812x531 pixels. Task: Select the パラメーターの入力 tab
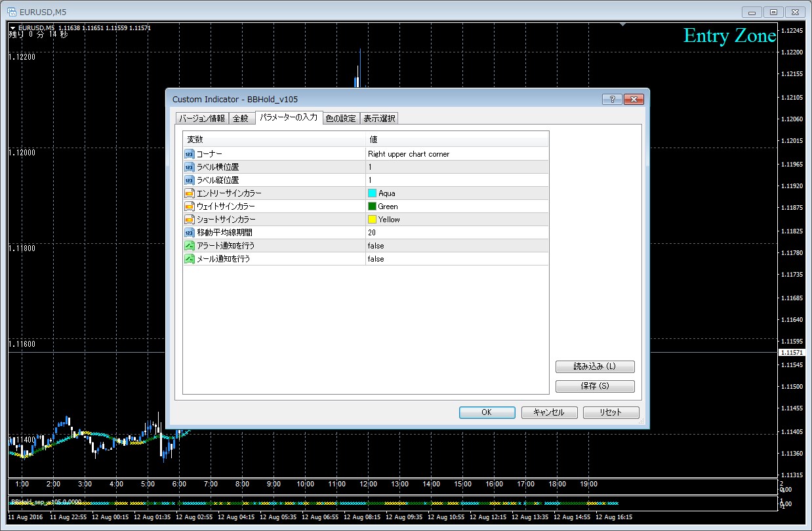pos(289,117)
